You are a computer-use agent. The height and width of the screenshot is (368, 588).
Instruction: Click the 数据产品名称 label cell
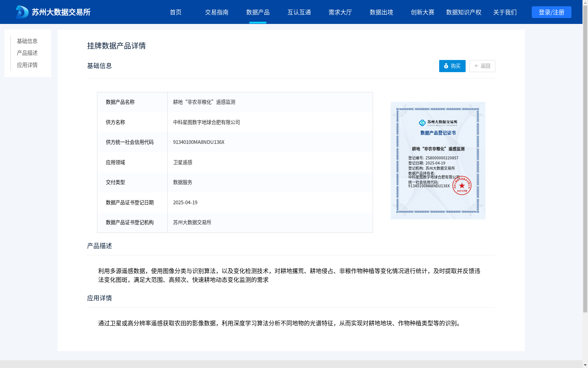pyautogui.click(x=132, y=102)
